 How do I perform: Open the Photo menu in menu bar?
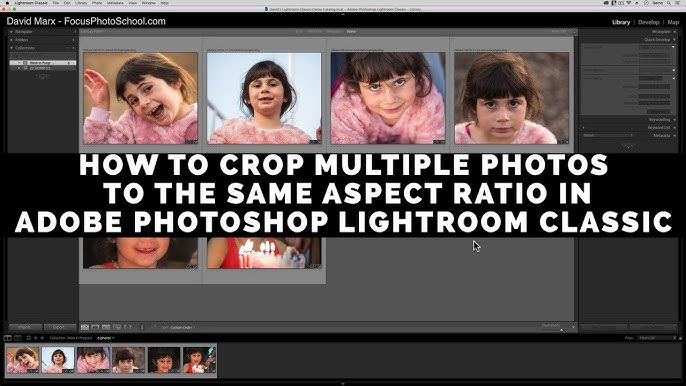[97, 3]
